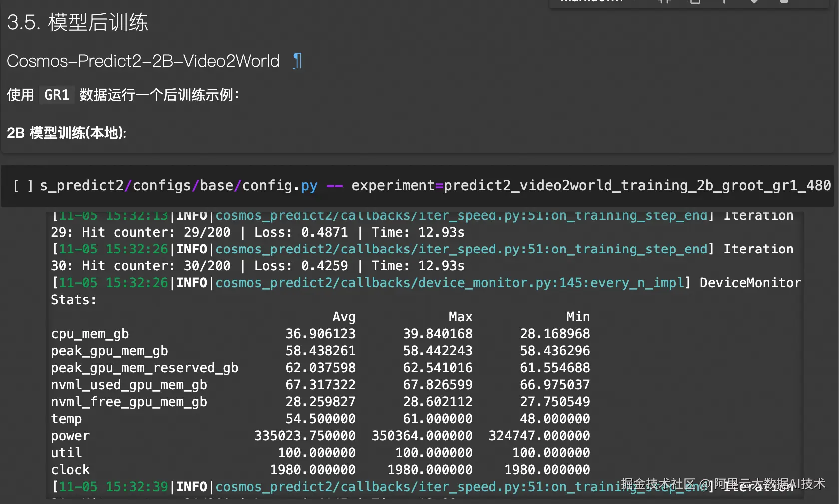Click the '3.5. 模型后训练' section heading

(x=78, y=22)
